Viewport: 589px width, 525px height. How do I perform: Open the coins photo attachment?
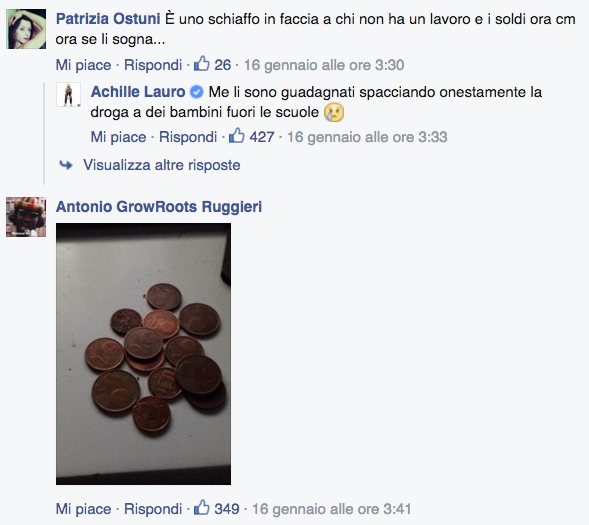[x=143, y=354]
